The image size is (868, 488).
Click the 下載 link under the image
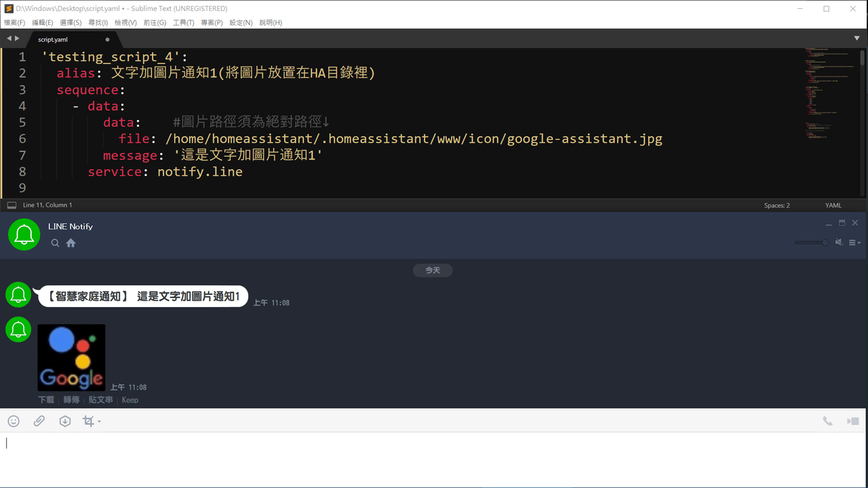tap(46, 400)
